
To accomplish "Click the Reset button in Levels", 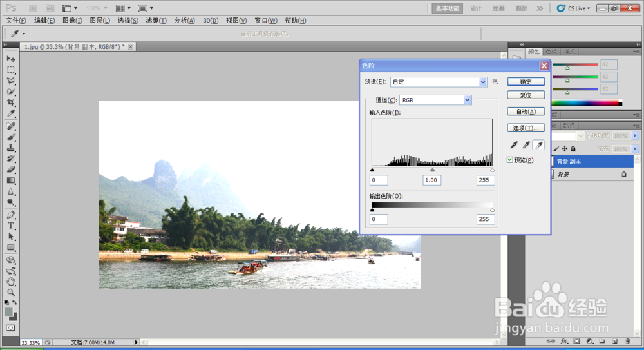I will (526, 95).
